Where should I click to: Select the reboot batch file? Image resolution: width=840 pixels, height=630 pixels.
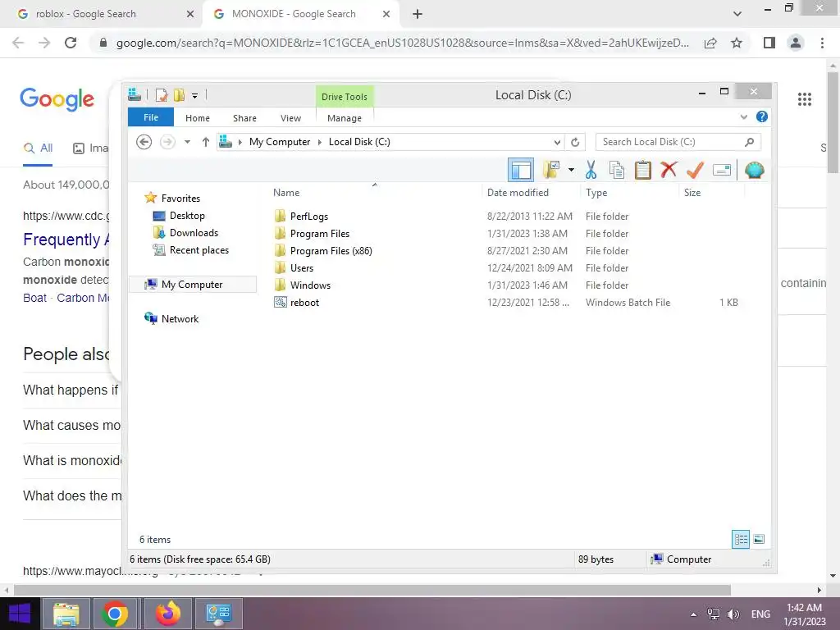304,302
